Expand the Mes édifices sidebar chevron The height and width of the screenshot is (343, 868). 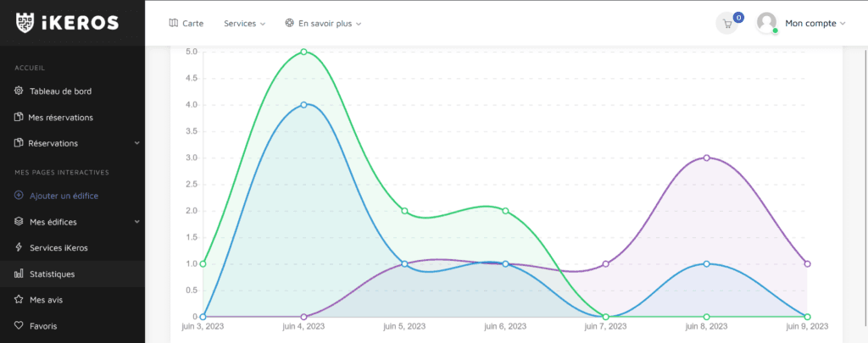[136, 222]
